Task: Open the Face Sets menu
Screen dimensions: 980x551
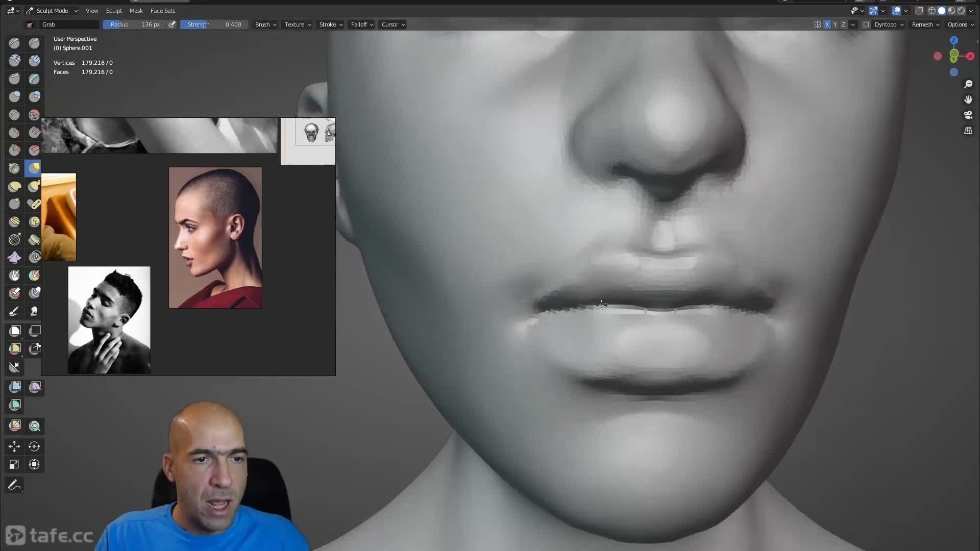Action: (x=163, y=11)
